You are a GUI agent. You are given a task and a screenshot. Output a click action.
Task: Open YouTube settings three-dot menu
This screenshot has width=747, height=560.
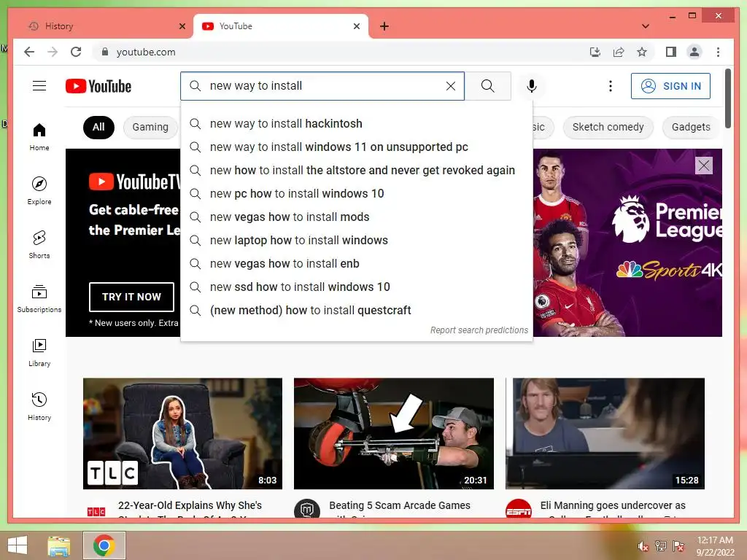(x=611, y=86)
